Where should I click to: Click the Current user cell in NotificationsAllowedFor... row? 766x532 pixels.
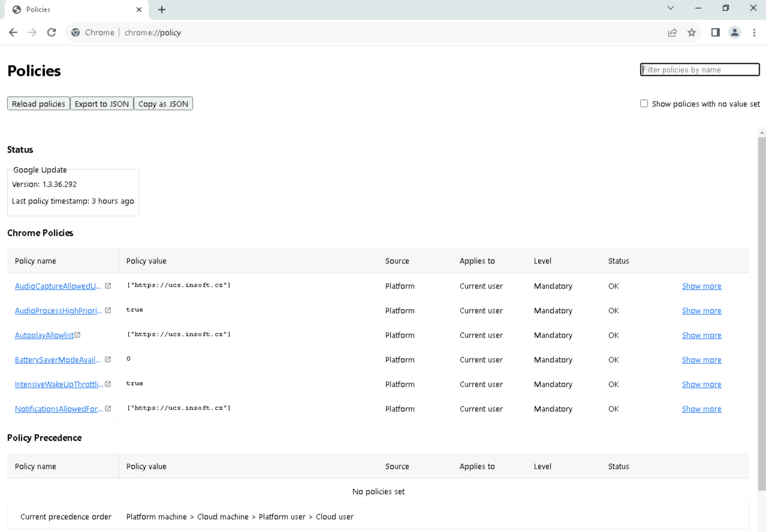[x=481, y=409]
